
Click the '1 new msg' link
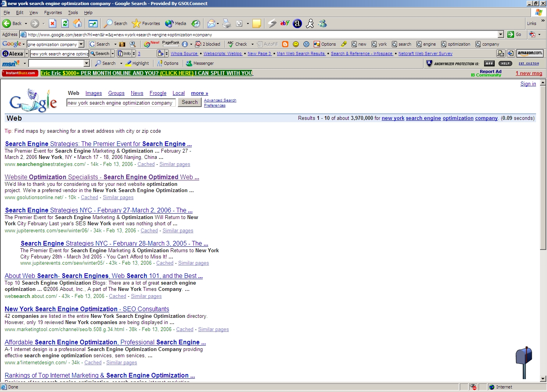pos(529,73)
